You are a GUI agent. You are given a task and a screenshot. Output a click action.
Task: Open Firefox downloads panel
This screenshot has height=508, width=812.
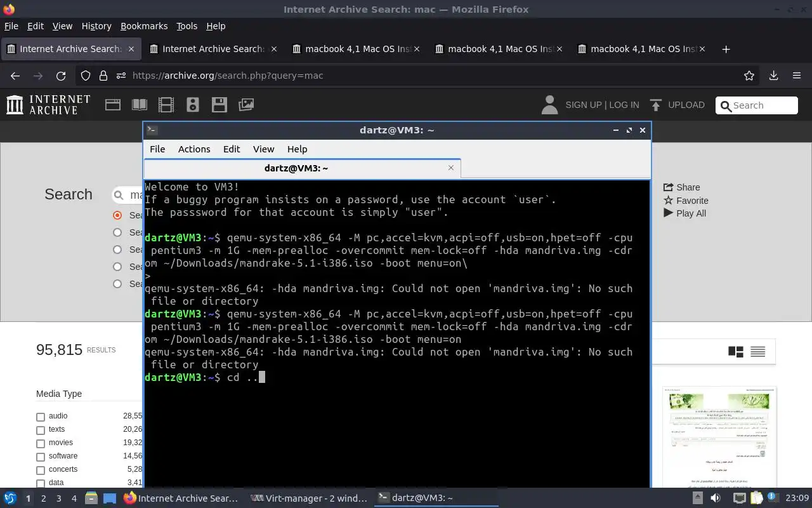tap(773, 76)
